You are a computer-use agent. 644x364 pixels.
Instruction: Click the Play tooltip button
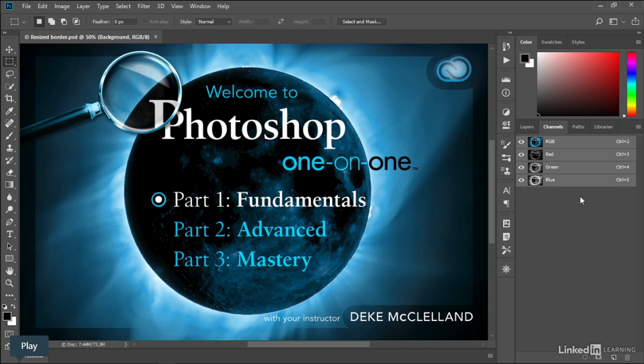click(x=29, y=346)
